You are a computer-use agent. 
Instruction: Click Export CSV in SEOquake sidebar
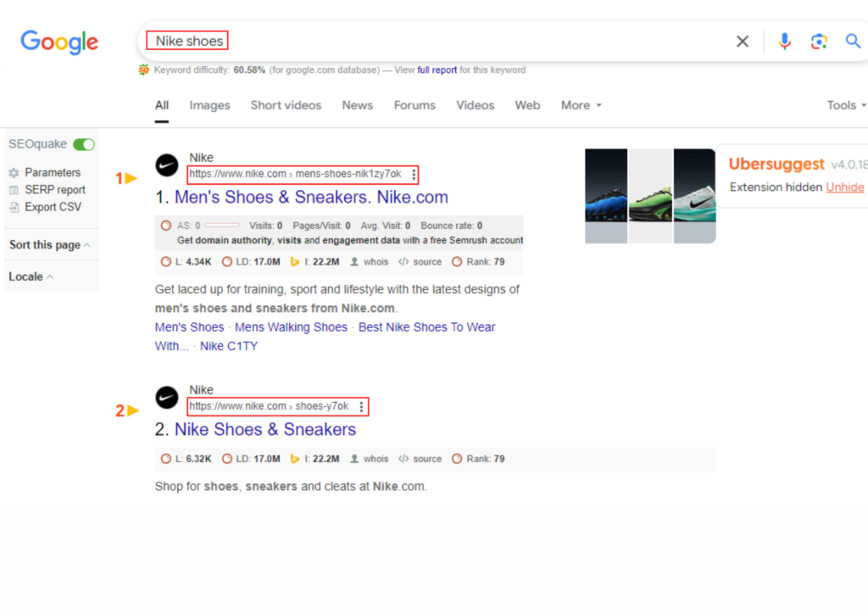click(52, 207)
